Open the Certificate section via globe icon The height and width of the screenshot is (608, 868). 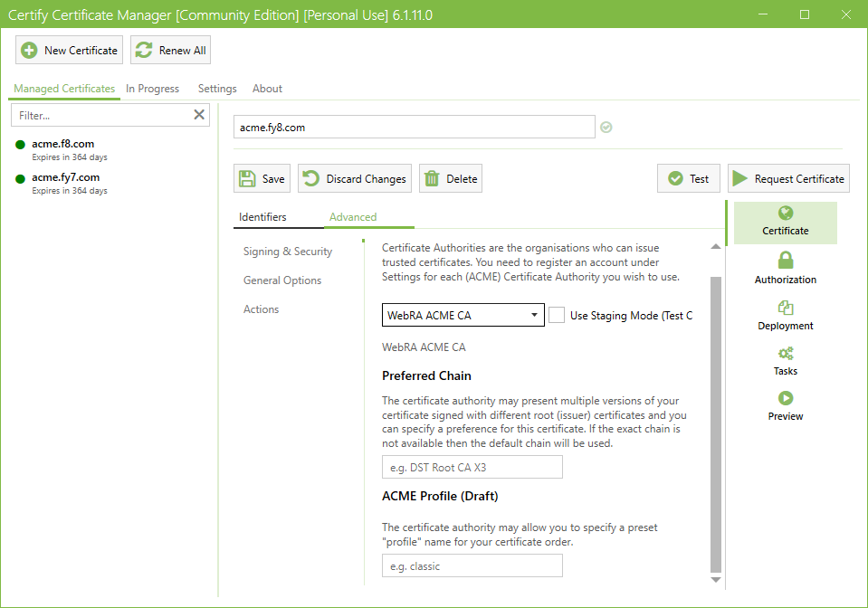point(786,213)
